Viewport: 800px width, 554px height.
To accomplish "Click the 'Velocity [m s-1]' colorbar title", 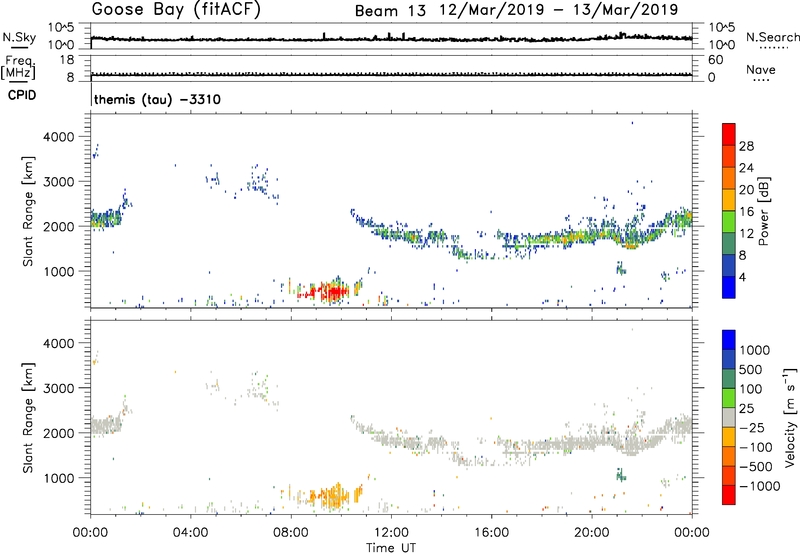I will (790, 417).
